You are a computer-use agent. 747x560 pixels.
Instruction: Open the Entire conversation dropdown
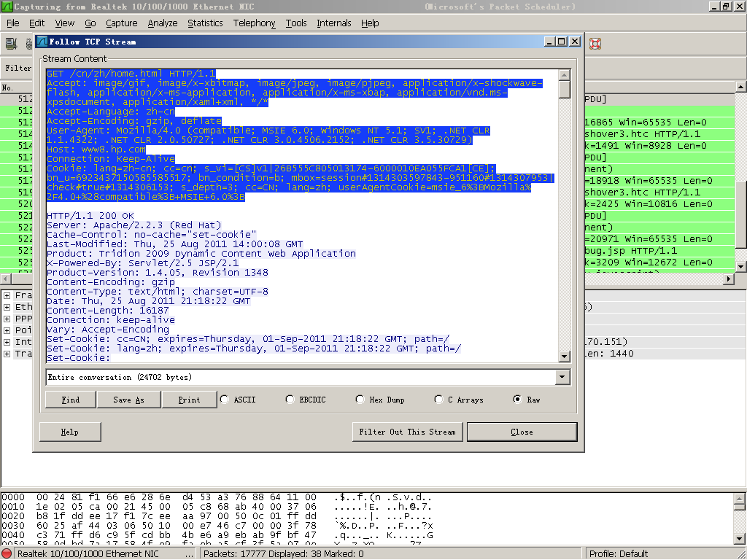(562, 377)
